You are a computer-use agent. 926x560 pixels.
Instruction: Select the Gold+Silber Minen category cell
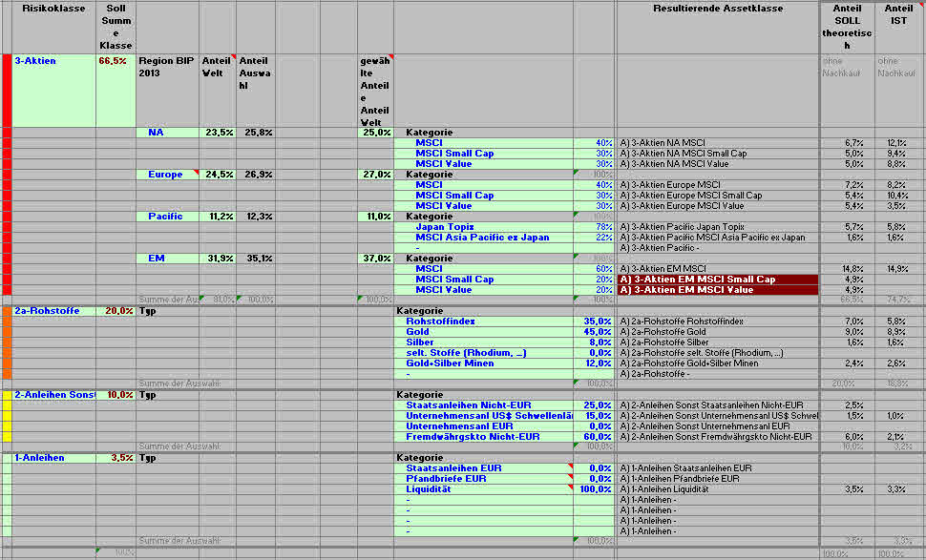click(484, 363)
